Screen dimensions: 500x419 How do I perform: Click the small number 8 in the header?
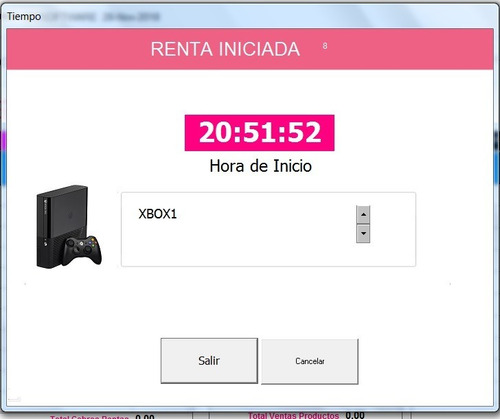pos(325,46)
